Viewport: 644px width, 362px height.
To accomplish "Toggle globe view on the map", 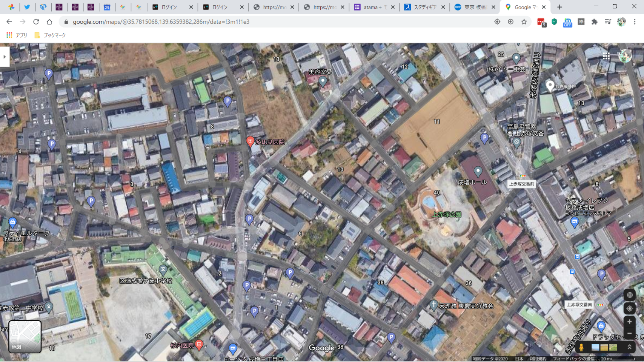I will (x=629, y=295).
